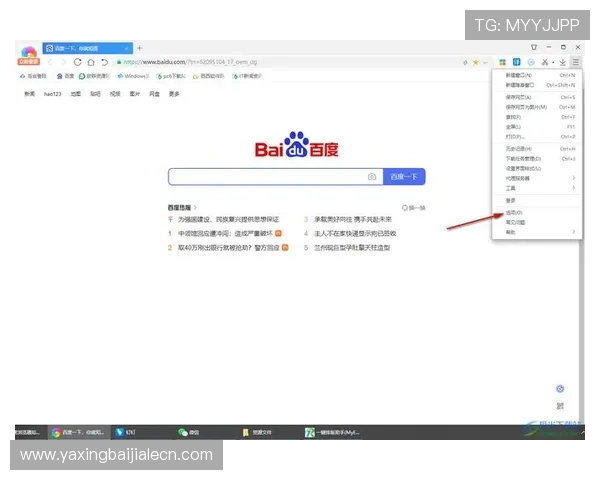The width and height of the screenshot is (600, 480).
Task: Select menu item with Ctrl+P shortcut
Action: 537,137
